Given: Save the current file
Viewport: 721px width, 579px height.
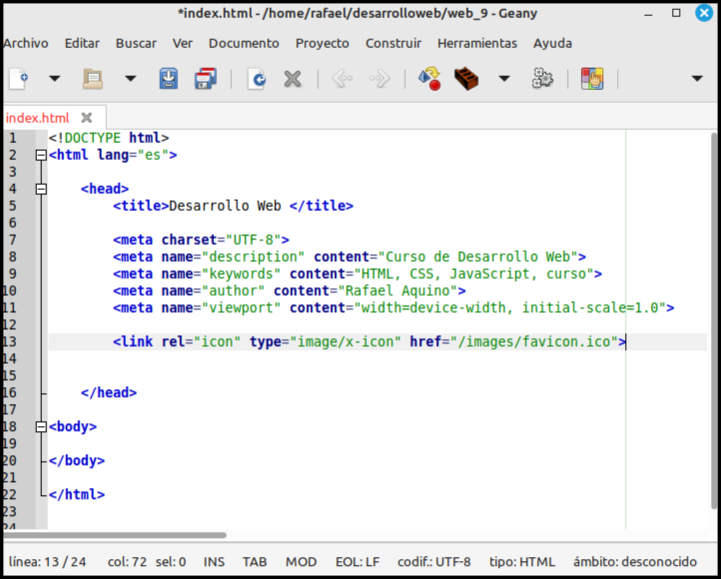Looking at the screenshot, I should [169, 79].
